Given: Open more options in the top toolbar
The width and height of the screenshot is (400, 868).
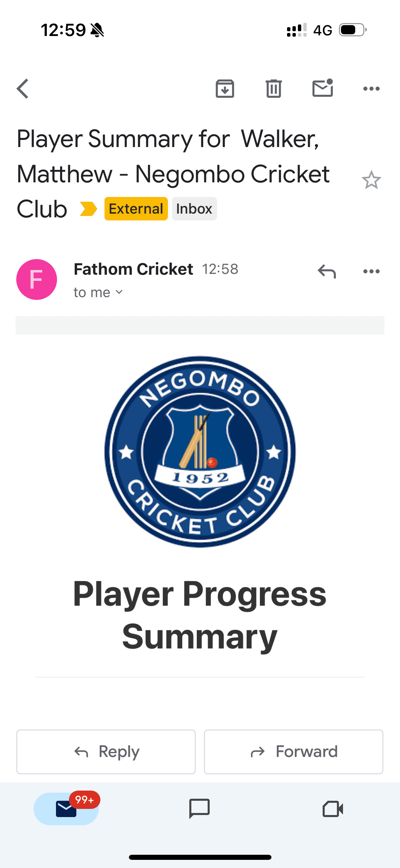Looking at the screenshot, I should (372, 89).
